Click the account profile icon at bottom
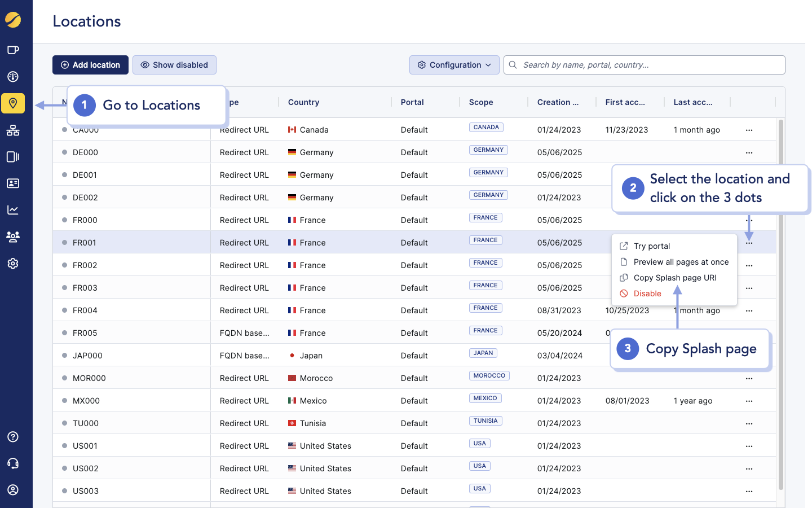Screen dimensions: 812x508 click(13, 489)
